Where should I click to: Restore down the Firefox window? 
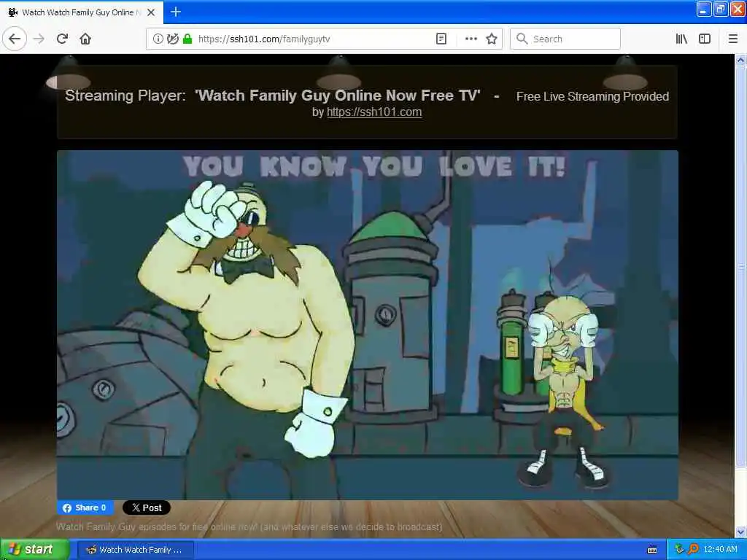(720, 9)
